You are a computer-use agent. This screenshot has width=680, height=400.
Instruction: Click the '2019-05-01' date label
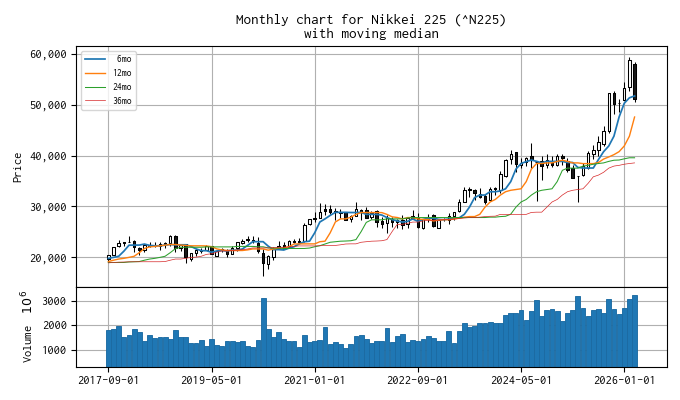point(212,380)
